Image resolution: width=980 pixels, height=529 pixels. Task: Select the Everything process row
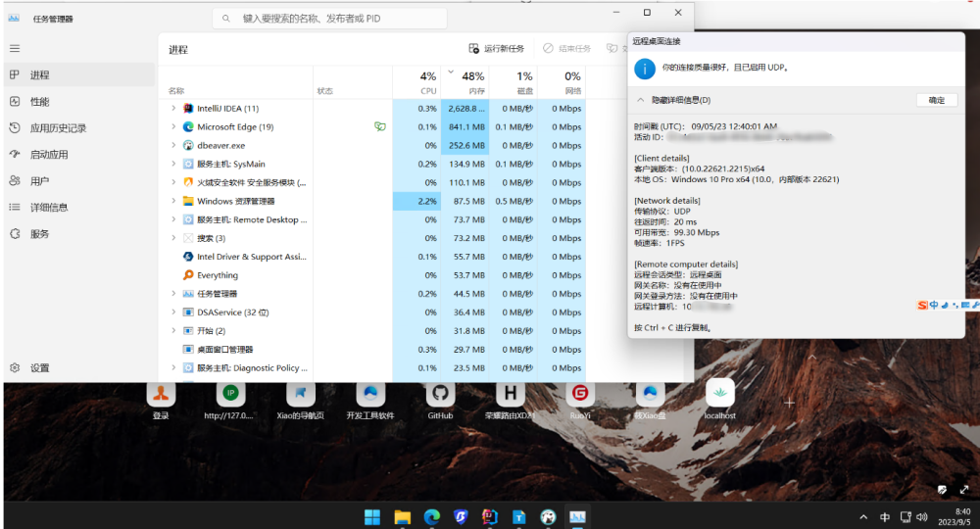tap(373, 275)
